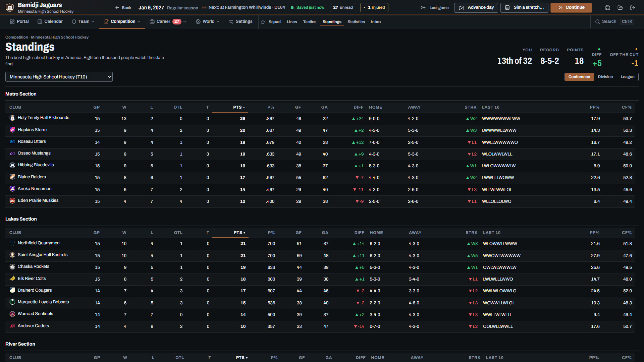Click the Sim a stretch button
This screenshot has height=362, width=644.
[x=524, y=7]
